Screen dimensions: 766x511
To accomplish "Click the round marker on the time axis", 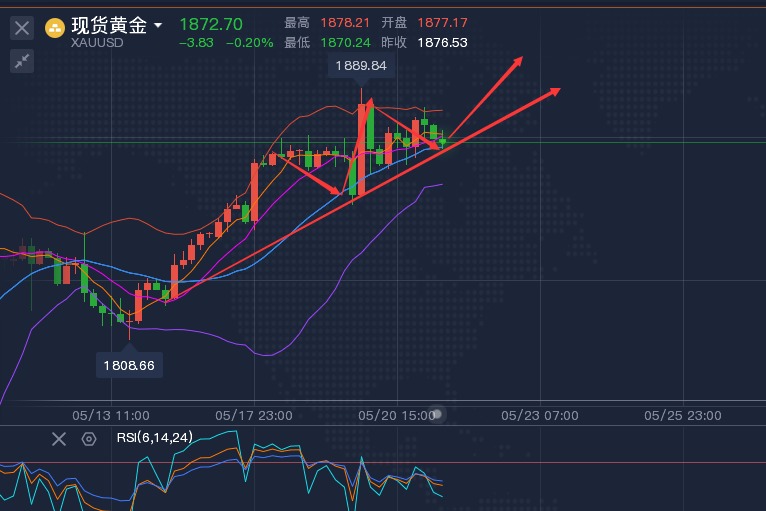I will click(x=437, y=414).
